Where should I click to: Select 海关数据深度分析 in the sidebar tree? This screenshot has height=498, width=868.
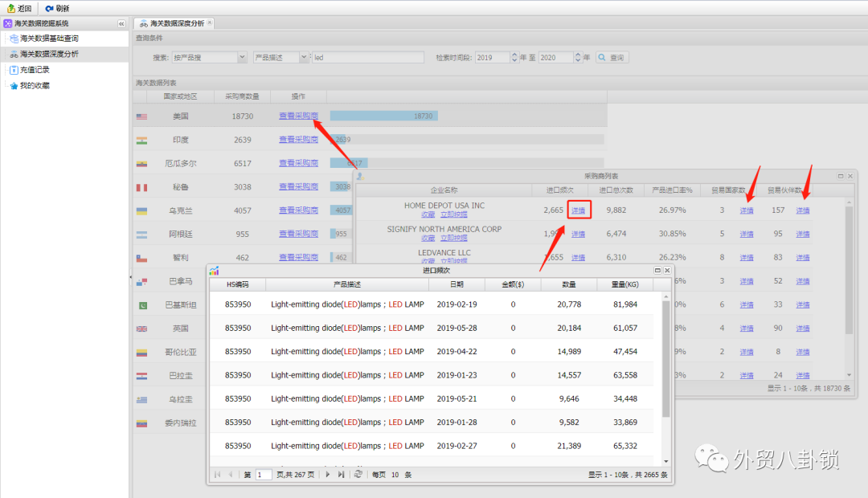point(49,54)
